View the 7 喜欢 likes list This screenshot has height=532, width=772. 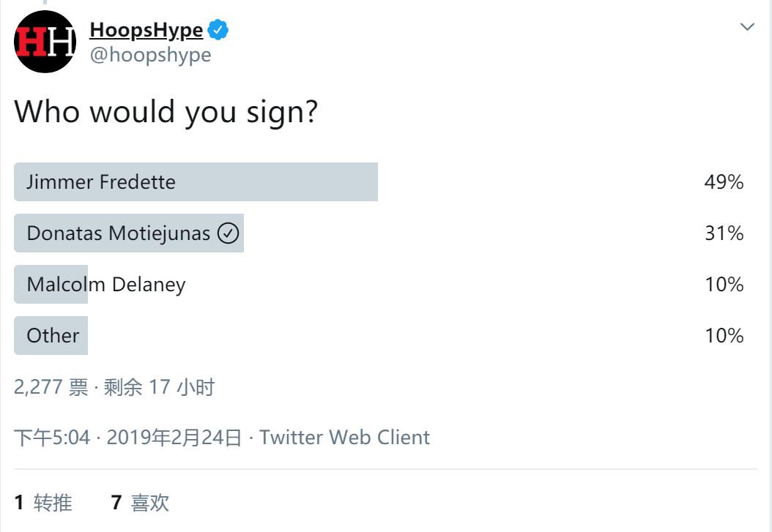click(x=140, y=503)
